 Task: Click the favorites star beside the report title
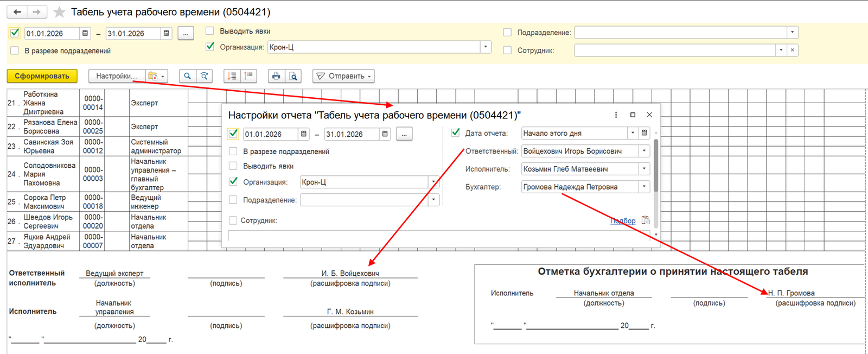[x=60, y=12]
